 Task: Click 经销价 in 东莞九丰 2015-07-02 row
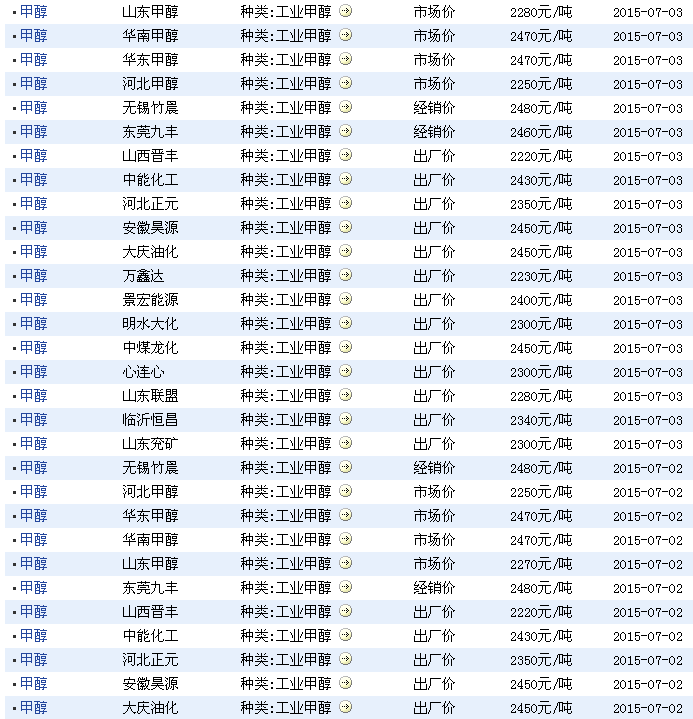(434, 587)
